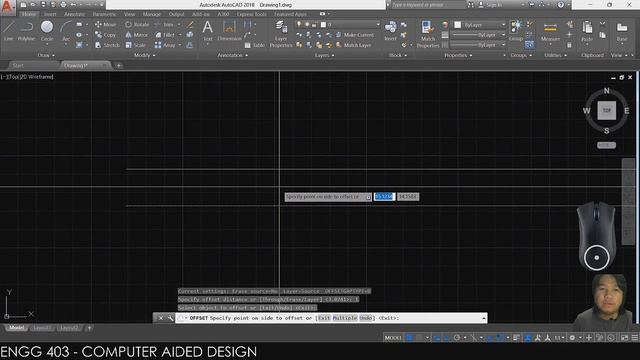Image resolution: width=640 pixels, height=360 pixels.
Task: Open the Parametric ribbon tab
Action: (104, 14)
